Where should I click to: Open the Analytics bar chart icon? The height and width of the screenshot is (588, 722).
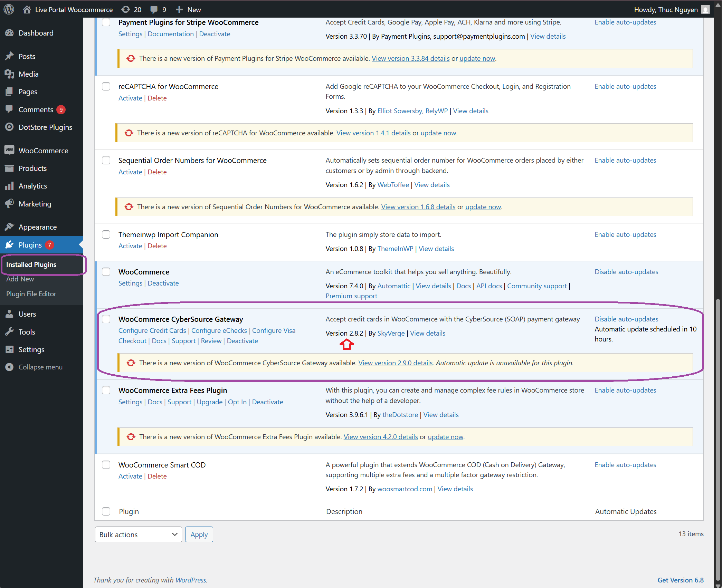(x=9, y=186)
